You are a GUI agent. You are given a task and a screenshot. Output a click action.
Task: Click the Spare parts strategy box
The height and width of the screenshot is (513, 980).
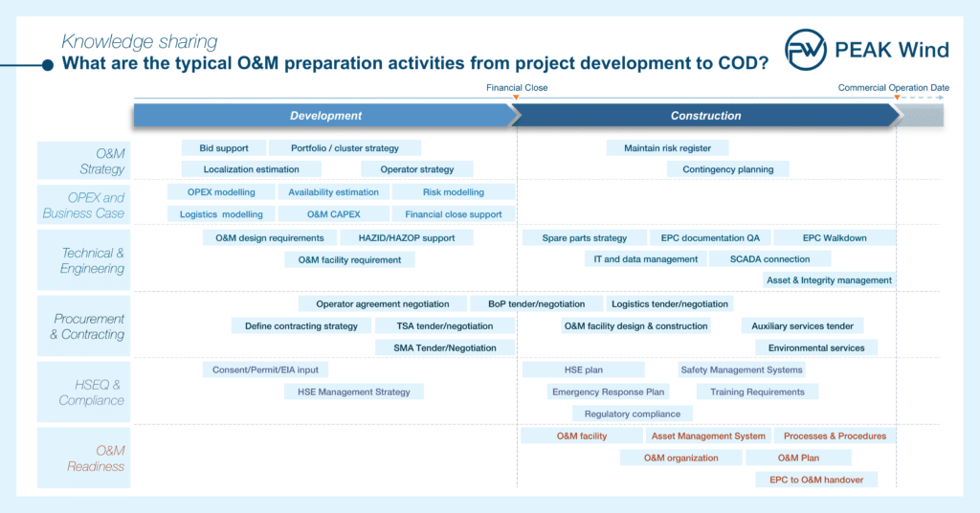click(585, 237)
